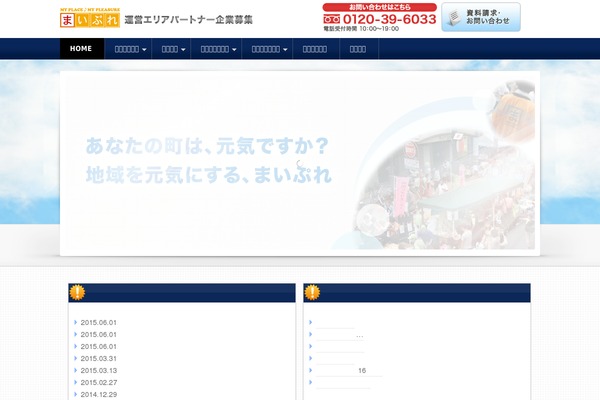Click the arrow bullet beside 2014.12.29
600x400 pixels.
75,394
